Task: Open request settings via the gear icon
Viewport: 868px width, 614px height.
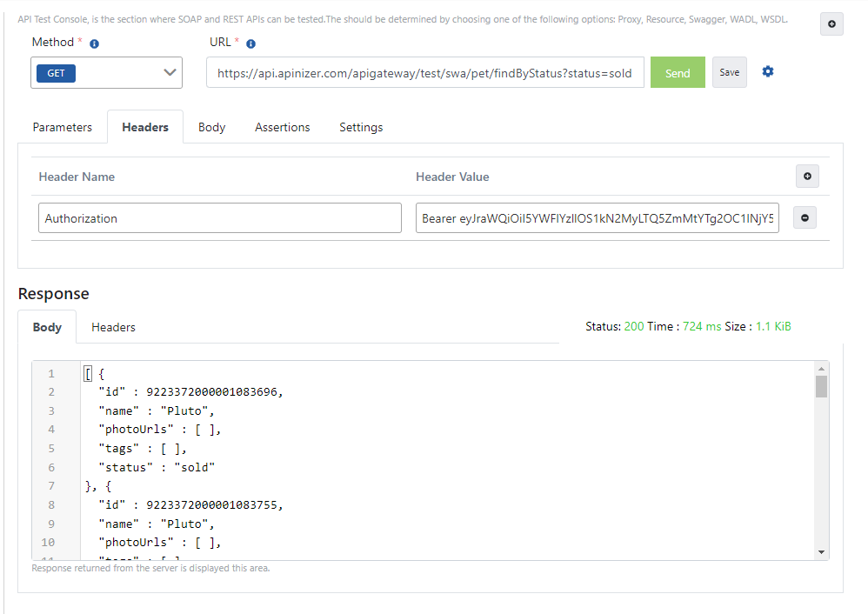Action: (x=767, y=72)
